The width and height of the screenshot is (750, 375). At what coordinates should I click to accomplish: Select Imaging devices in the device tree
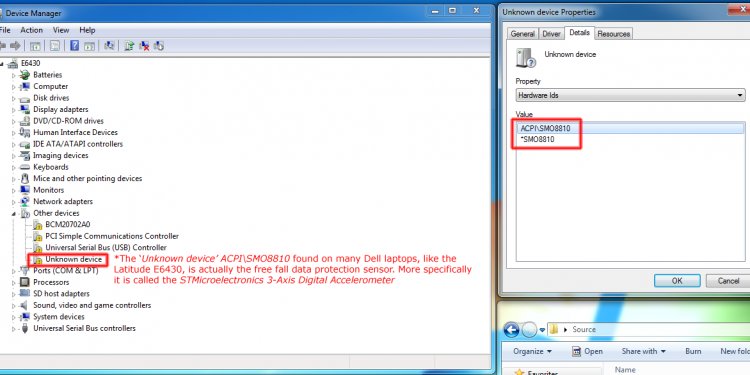pyautogui.click(x=60, y=155)
